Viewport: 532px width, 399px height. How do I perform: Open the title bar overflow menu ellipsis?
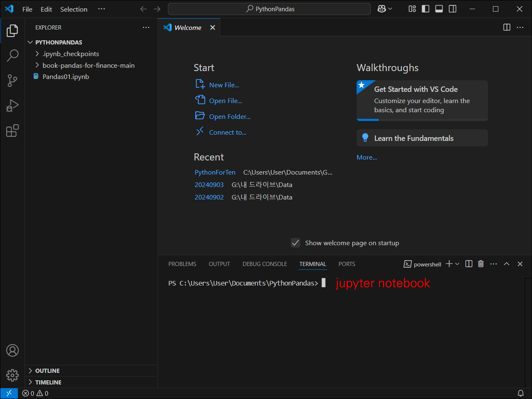pos(101,9)
